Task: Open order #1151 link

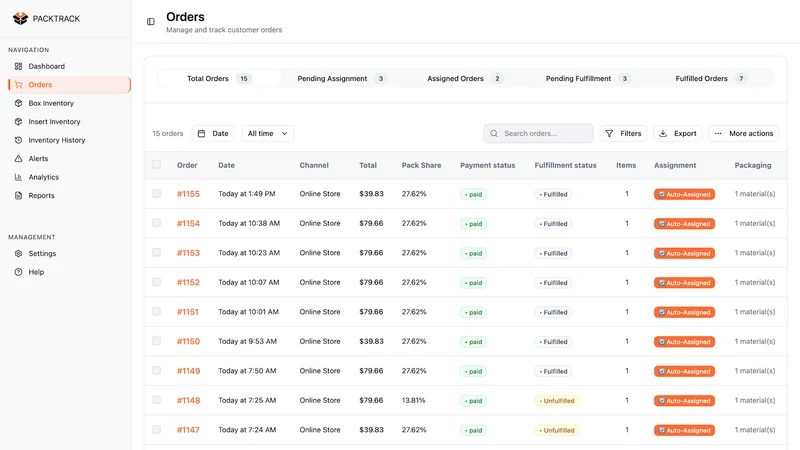Action: [188, 312]
